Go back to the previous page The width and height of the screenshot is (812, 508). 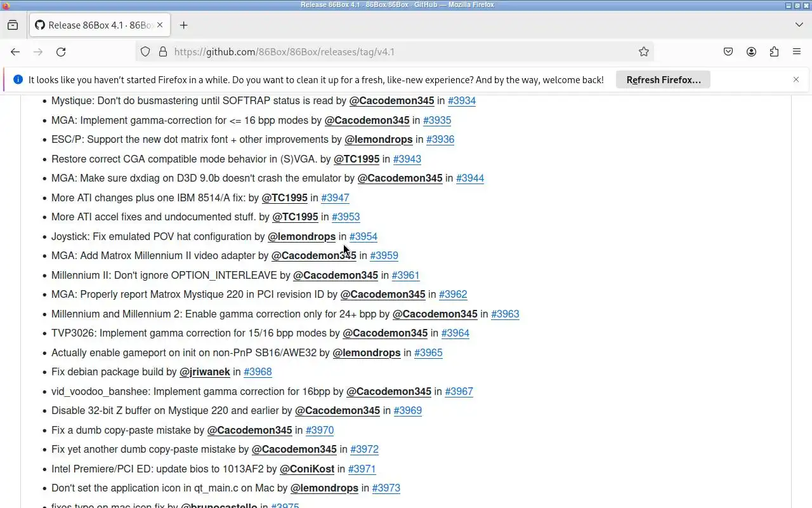point(15,52)
